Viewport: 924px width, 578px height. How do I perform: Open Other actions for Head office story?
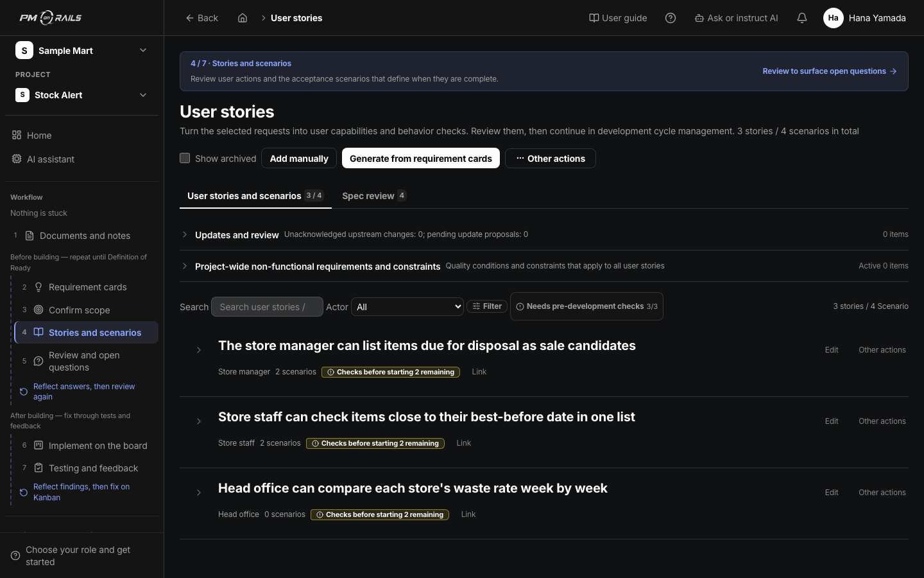click(x=882, y=493)
